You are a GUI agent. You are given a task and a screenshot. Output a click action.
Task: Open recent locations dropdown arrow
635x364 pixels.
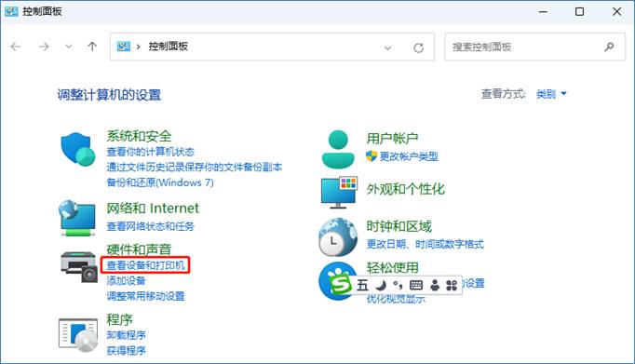pos(69,47)
